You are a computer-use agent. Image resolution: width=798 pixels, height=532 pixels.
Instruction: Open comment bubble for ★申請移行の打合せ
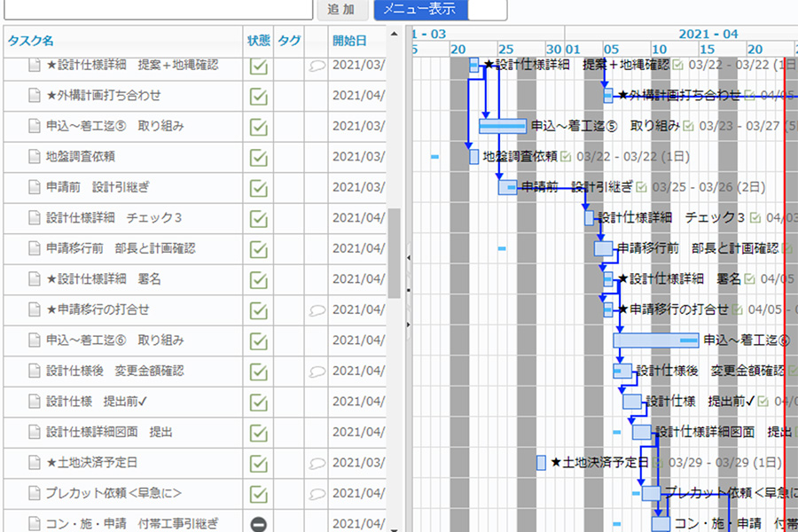(317, 310)
